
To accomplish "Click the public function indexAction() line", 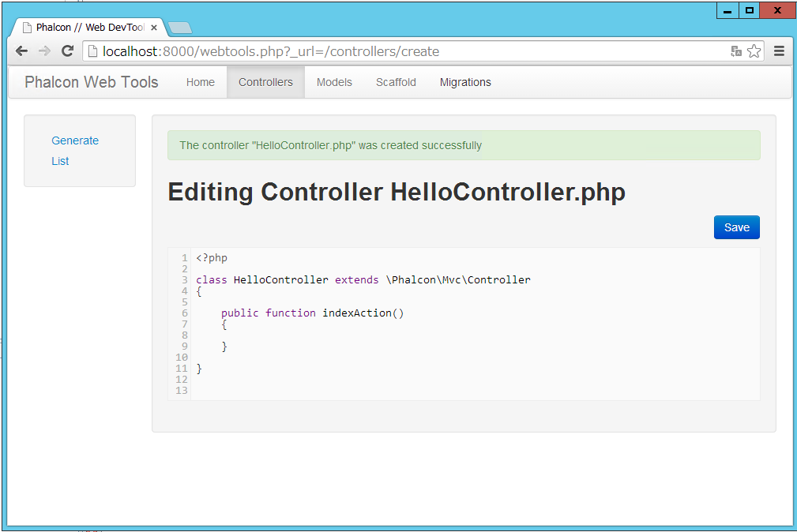I will [312, 313].
